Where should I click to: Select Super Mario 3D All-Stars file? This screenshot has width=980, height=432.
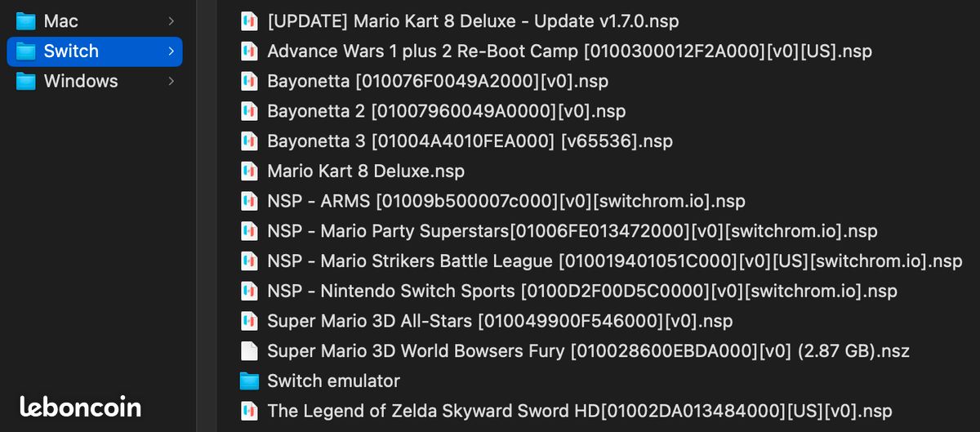(x=500, y=321)
